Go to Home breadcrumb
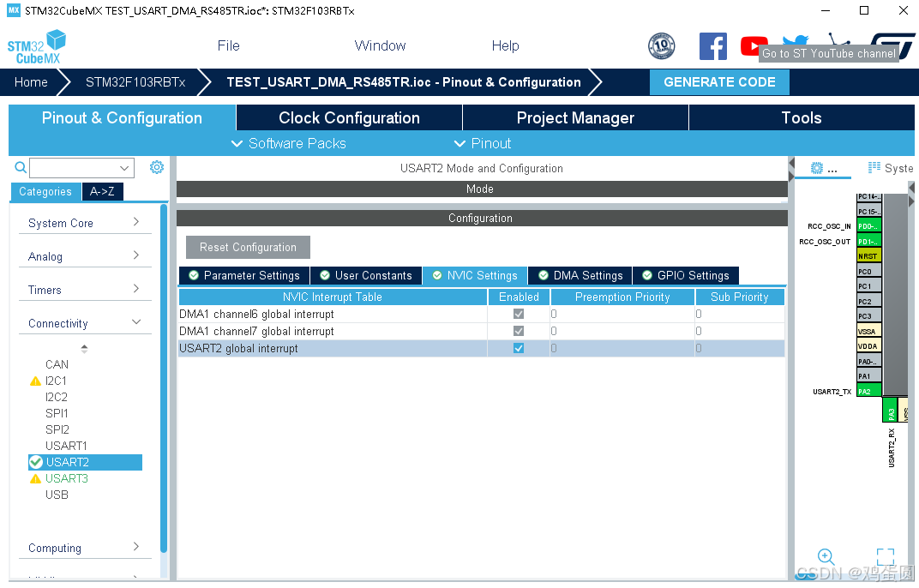The width and height of the screenshot is (919, 588). (x=31, y=82)
